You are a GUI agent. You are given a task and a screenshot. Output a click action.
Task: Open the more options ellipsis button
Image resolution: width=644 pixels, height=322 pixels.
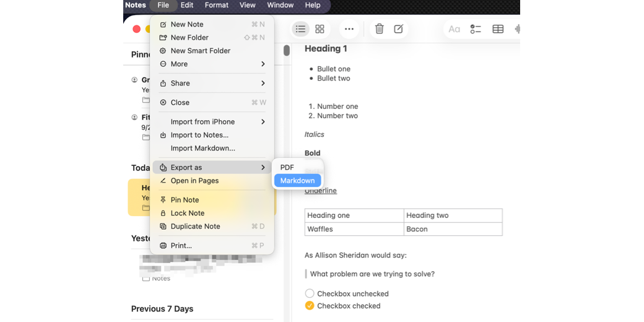point(349,28)
